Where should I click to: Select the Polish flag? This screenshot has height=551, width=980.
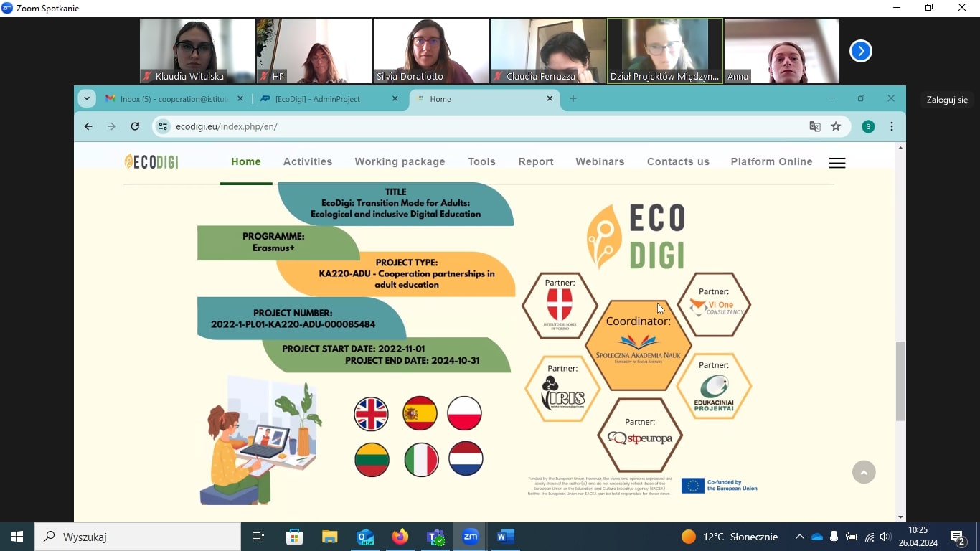coord(465,413)
